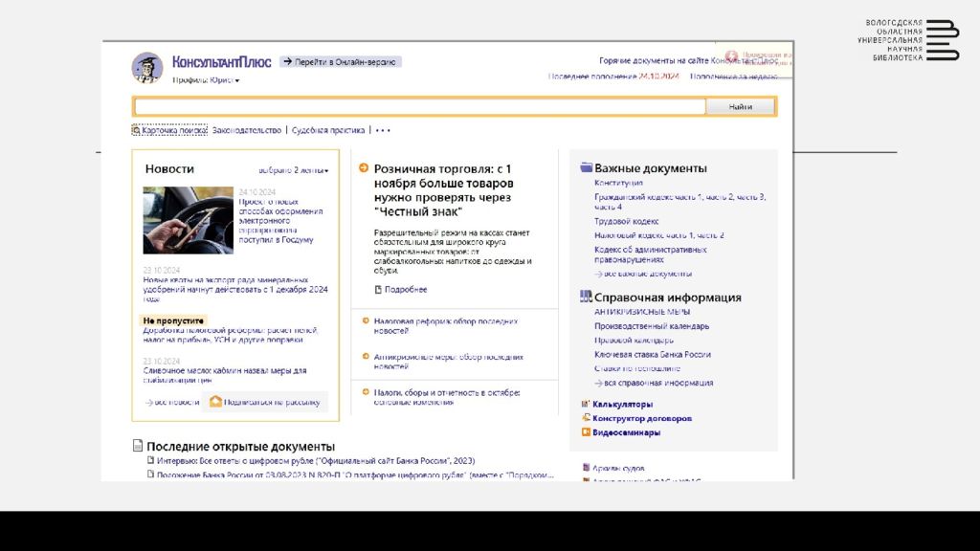The height and width of the screenshot is (551, 980).
Task: Open the Пополнения за неделю link
Action: click(x=734, y=77)
